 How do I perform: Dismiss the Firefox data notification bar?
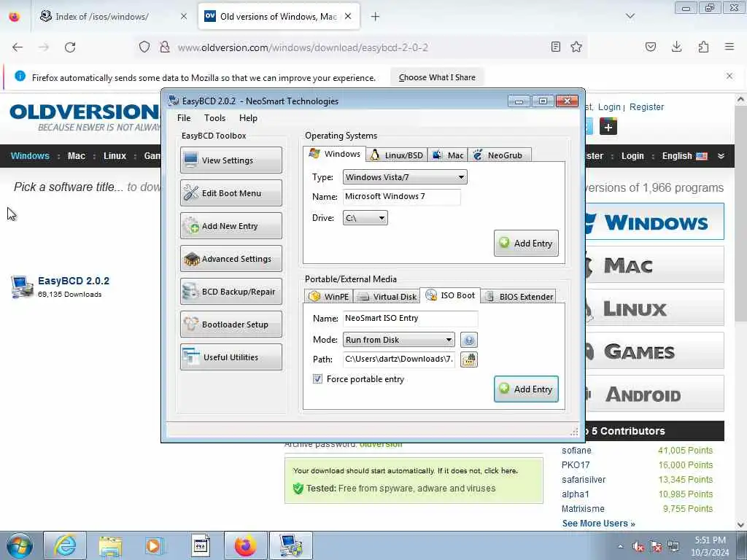pos(729,76)
